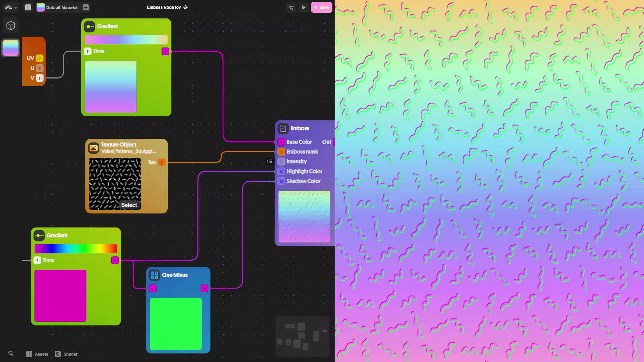This screenshot has height=362, width=644.
Task: Select the 3D cube preview icon
Action: coord(11,25)
